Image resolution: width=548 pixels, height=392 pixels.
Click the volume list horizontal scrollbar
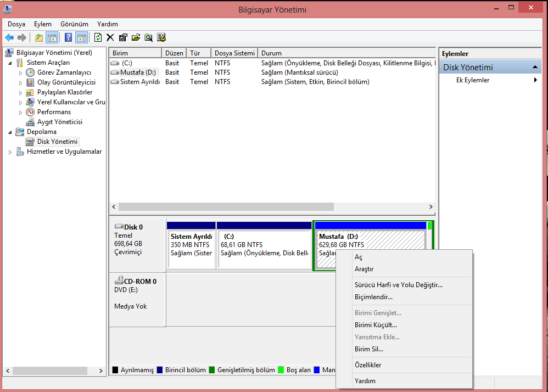(x=226, y=207)
